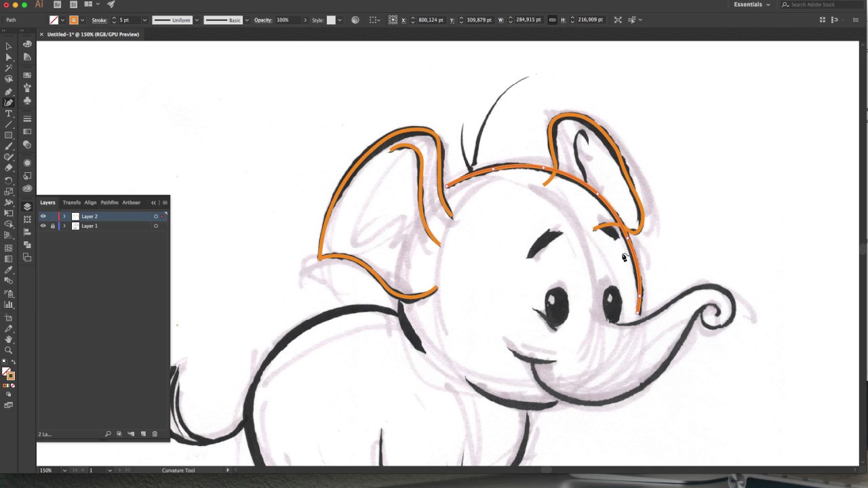868x488 pixels.
Task: Switch to the Pathfinder panel tab
Action: click(x=109, y=203)
